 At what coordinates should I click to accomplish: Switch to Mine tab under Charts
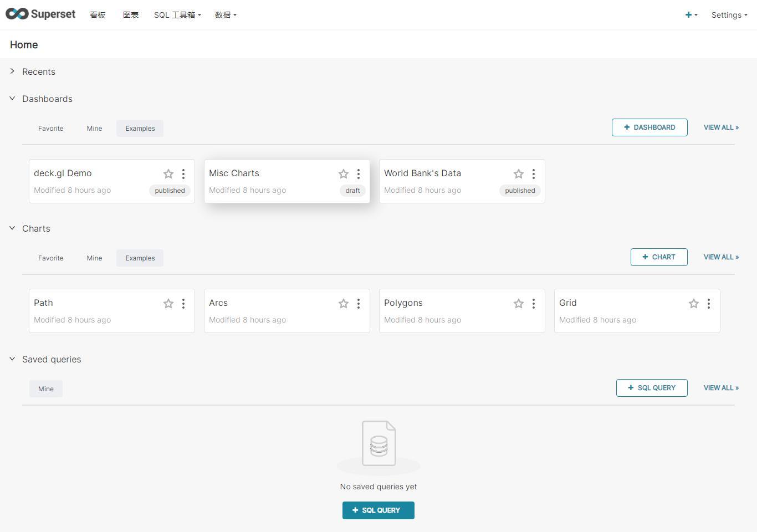(x=94, y=258)
